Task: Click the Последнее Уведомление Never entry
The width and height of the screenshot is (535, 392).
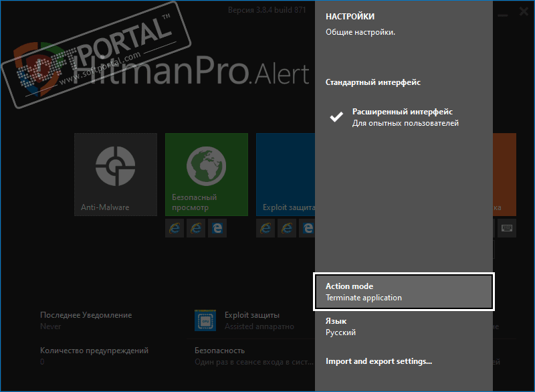Action: (x=86, y=320)
